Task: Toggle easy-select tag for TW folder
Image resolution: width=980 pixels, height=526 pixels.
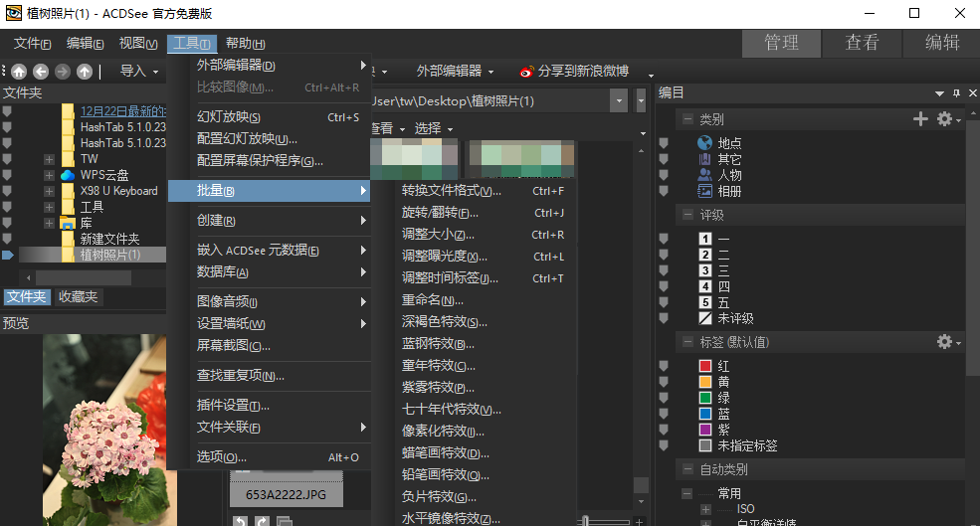Action: 7,159
